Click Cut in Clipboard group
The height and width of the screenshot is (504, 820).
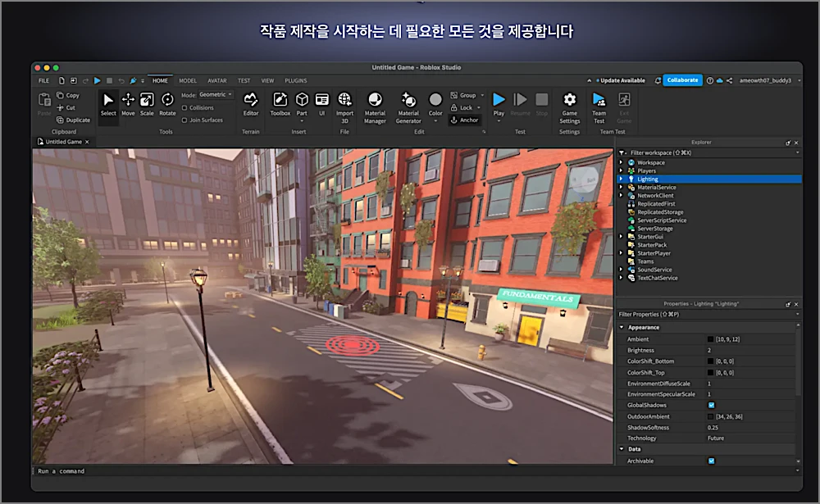(x=66, y=107)
